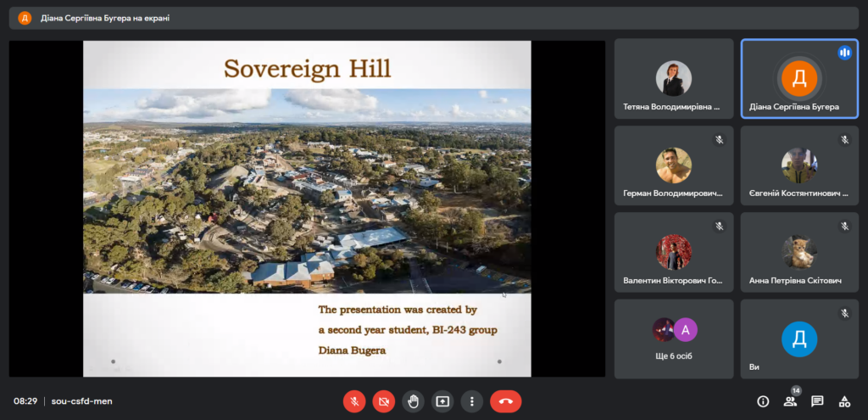Click the Sovereign Hill presentation slide
This screenshot has height=420, width=868.
coord(307,208)
